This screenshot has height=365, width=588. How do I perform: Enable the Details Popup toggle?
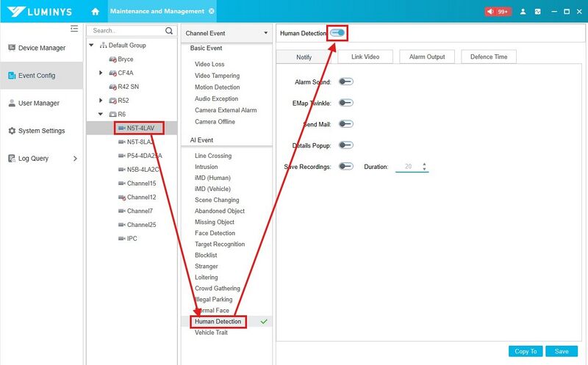[x=345, y=145]
